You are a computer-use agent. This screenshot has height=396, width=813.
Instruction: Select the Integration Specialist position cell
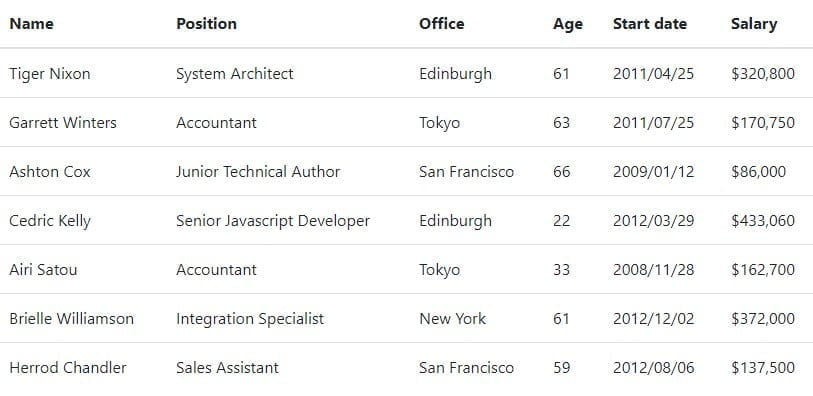click(x=250, y=319)
